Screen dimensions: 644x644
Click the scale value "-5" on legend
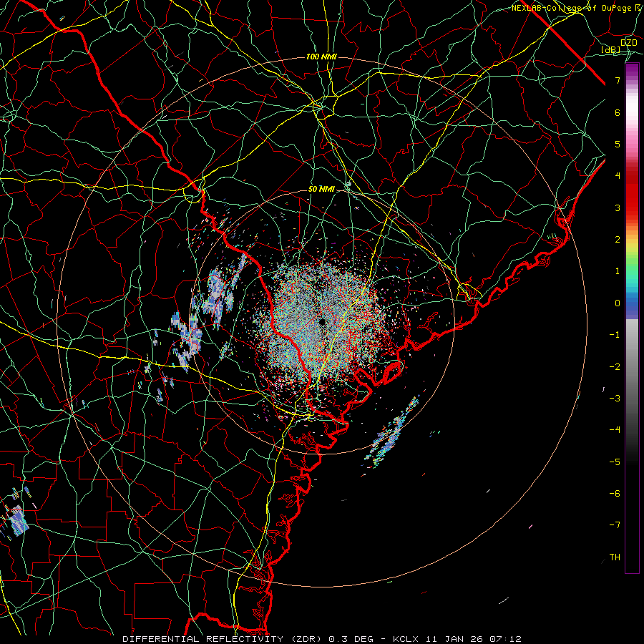tap(615, 462)
